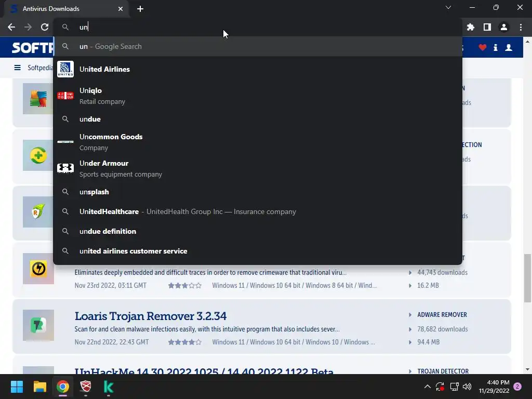The width and height of the screenshot is (532, 399).
Task: Choose the 'undue definition' suggestion
Action: tap(258, 231)
